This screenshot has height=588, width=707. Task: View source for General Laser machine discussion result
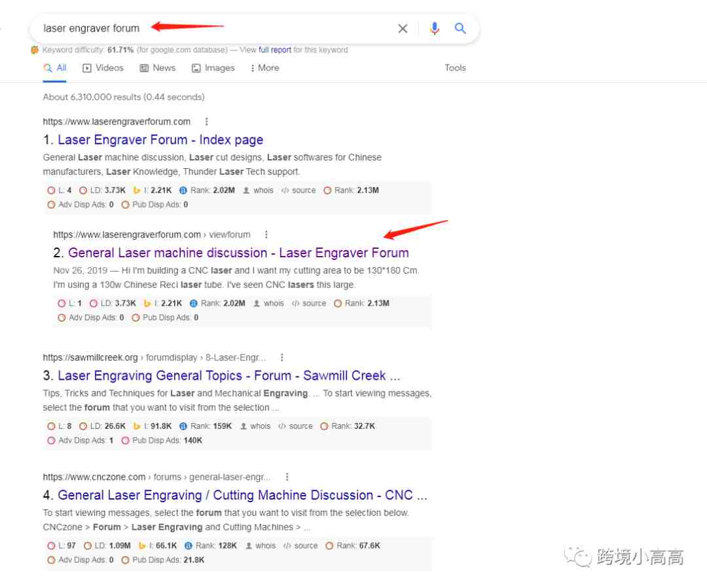point(309,303)
